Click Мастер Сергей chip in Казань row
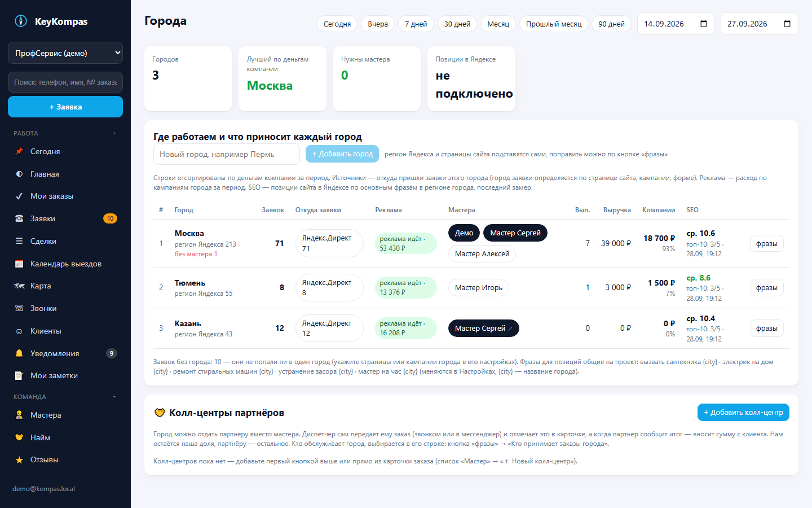812x508 pixels. click(484, 328)
